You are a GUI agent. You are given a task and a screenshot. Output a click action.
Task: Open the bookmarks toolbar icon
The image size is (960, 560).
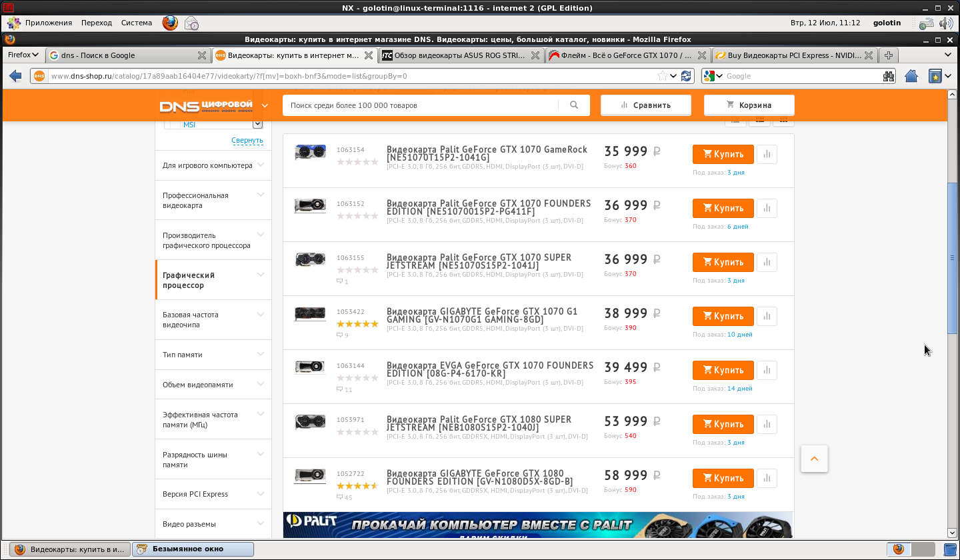pyautogui.click(x=936, y=76)
